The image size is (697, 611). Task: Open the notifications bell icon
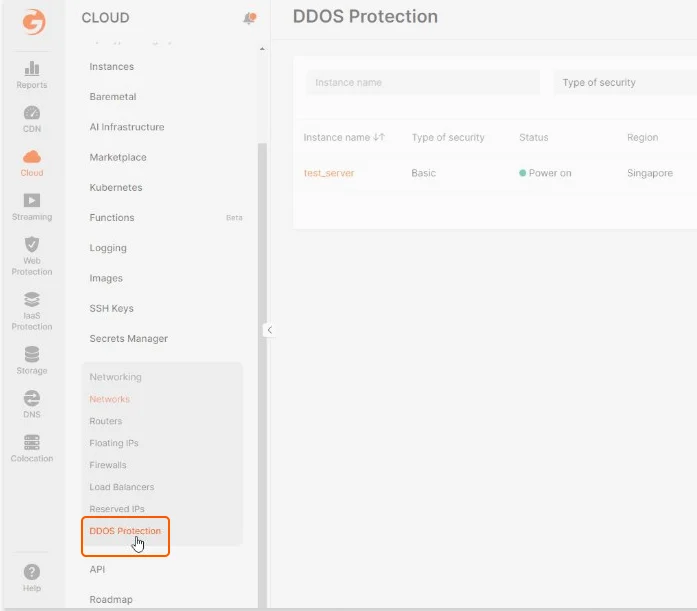point(249,18)
